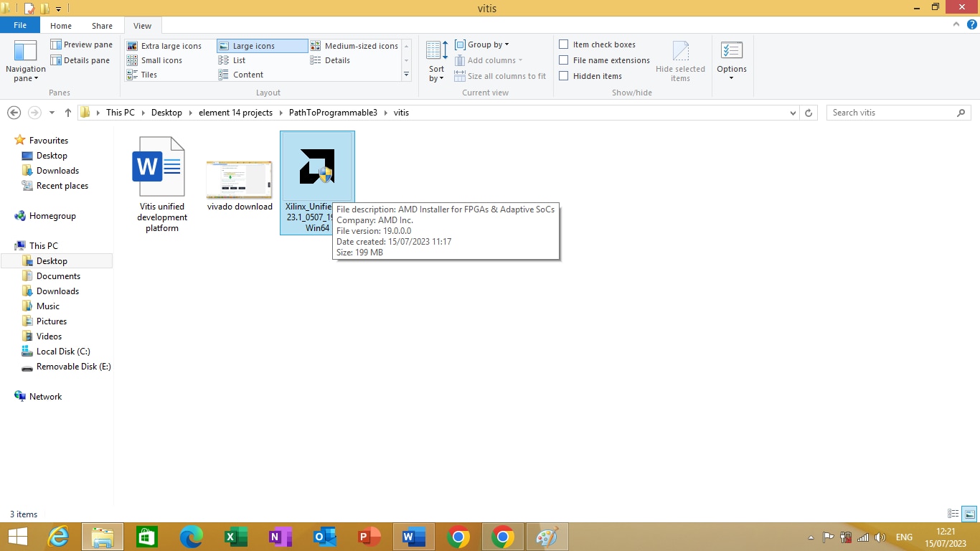Switch layout to List view
The height and width of the screenshot is (551, 980).
(x=232, y=60)
